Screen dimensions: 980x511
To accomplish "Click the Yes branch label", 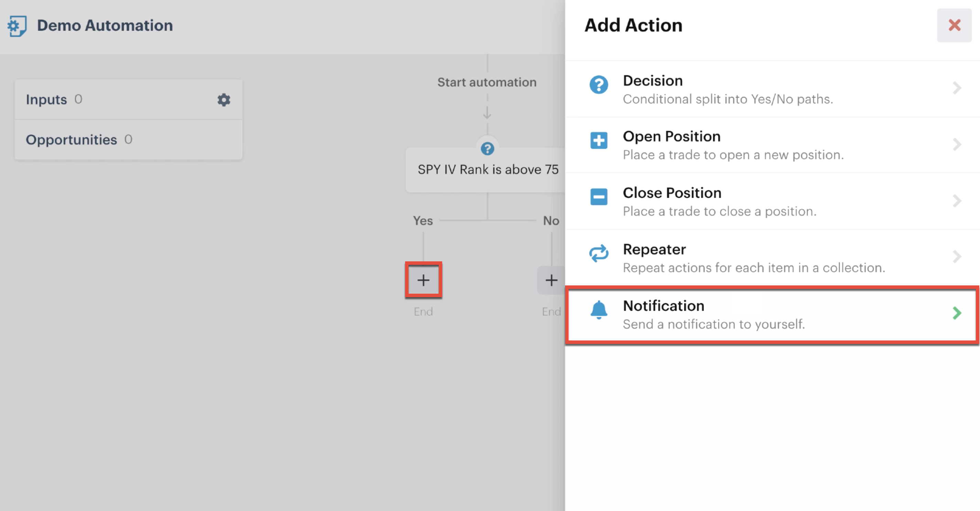I will pos(423,221).
